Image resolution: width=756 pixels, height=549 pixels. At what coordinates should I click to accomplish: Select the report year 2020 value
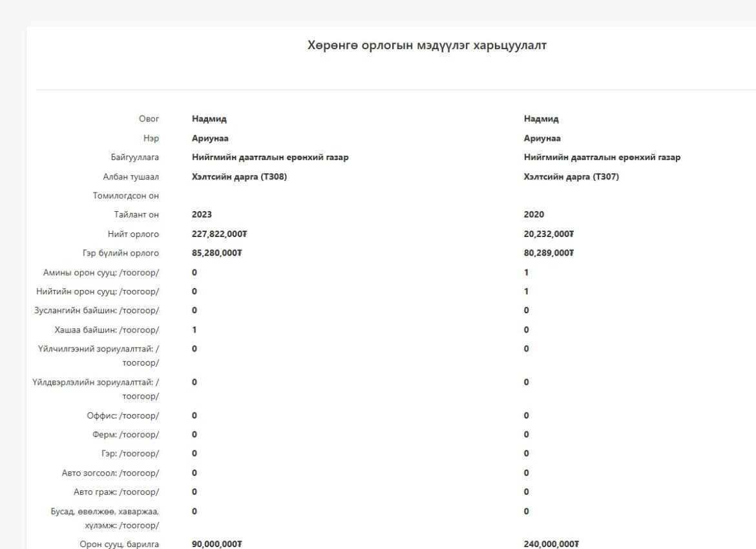click(x=534, y=214)
